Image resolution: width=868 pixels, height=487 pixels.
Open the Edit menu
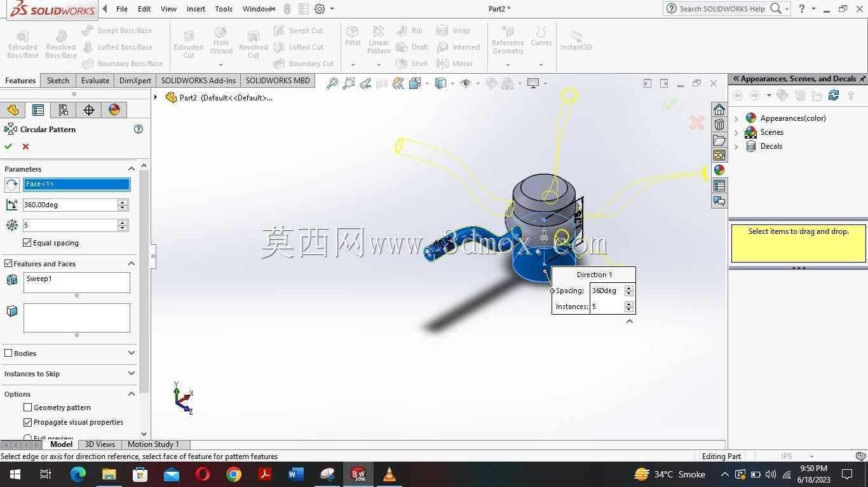click(144, 9)
